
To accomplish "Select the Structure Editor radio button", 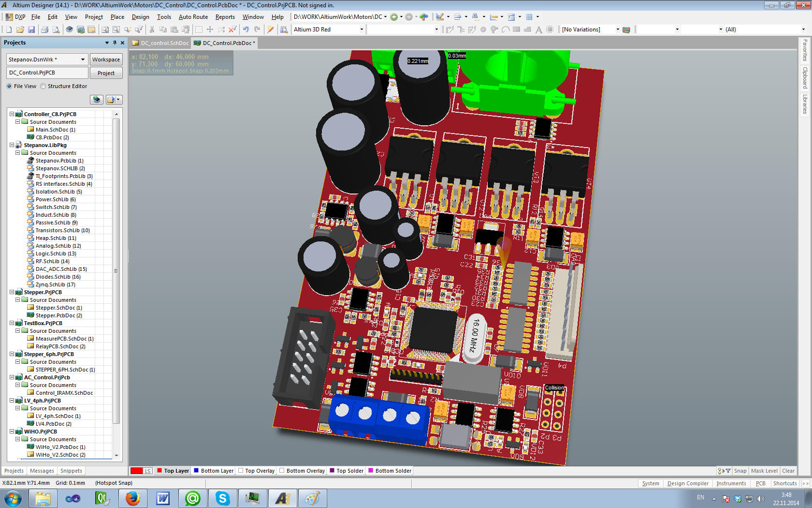I will (x=43, y=86).
